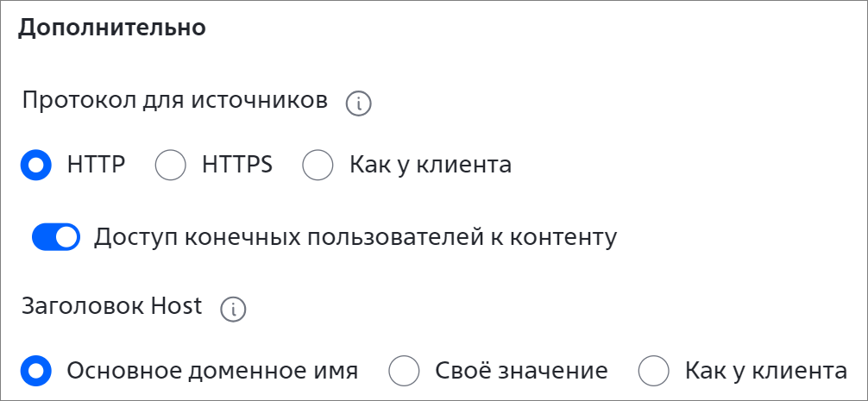
Task: Click Как у клиента text in protocol row
Action: 431,165
